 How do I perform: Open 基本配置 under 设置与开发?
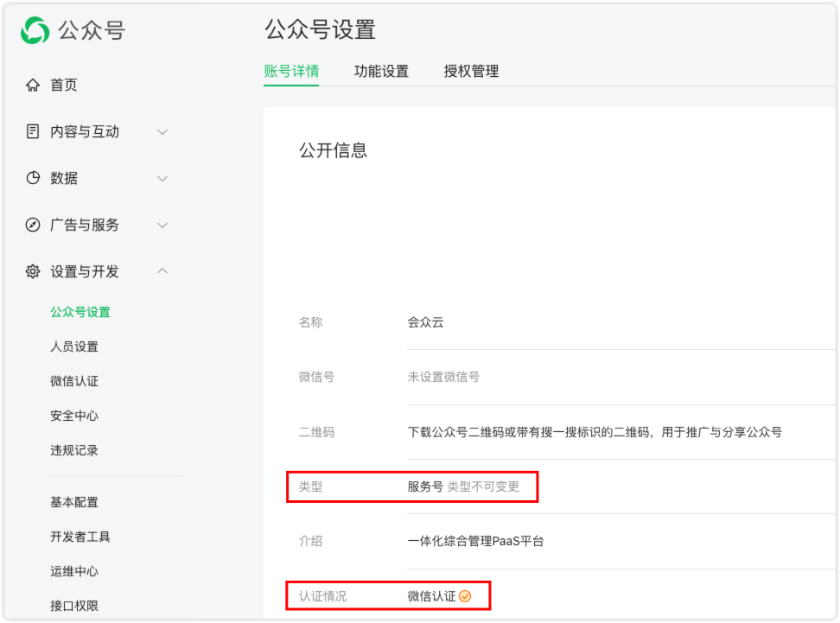(x=74, y=502)
